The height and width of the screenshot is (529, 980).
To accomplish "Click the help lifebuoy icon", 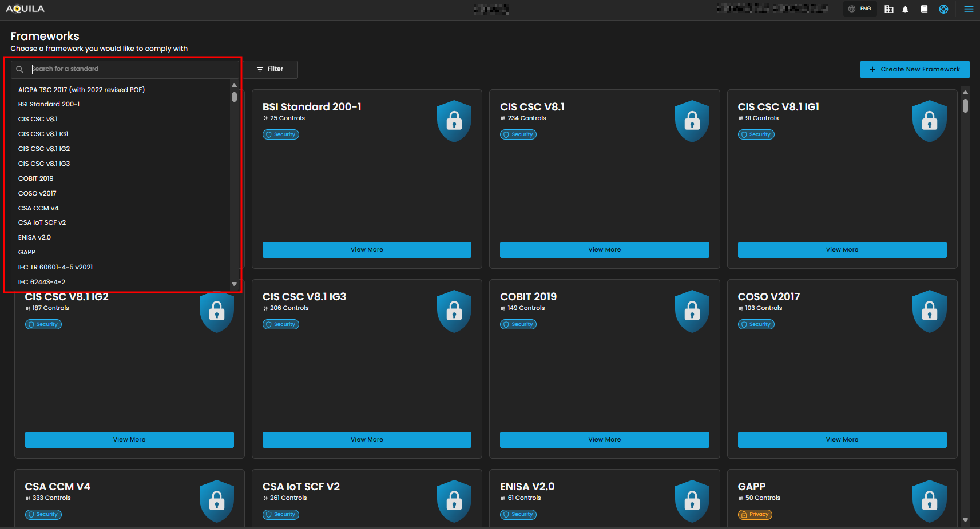I will click(x=943, y=9).
